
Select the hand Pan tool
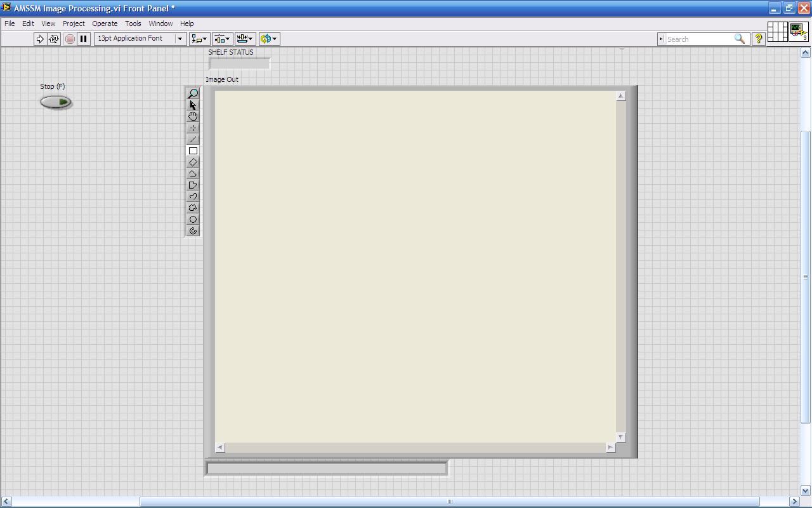pyautogui.click(x=193, y=116)
